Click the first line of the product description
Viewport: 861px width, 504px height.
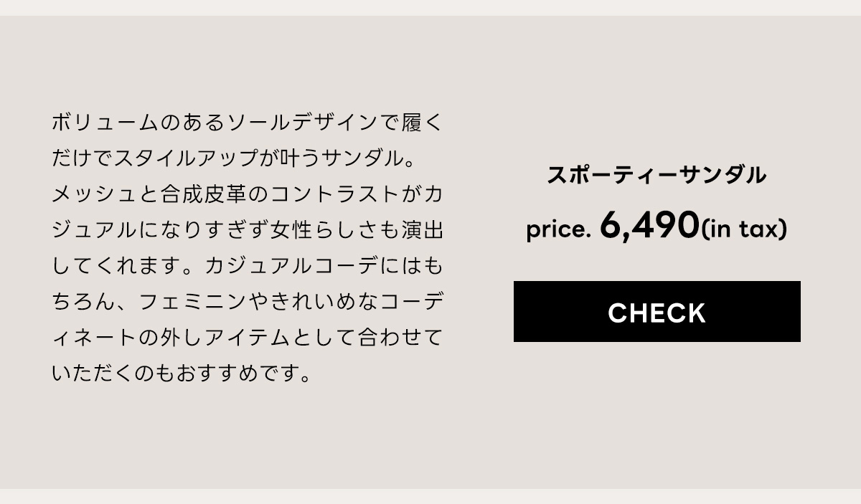coord(248,122)
